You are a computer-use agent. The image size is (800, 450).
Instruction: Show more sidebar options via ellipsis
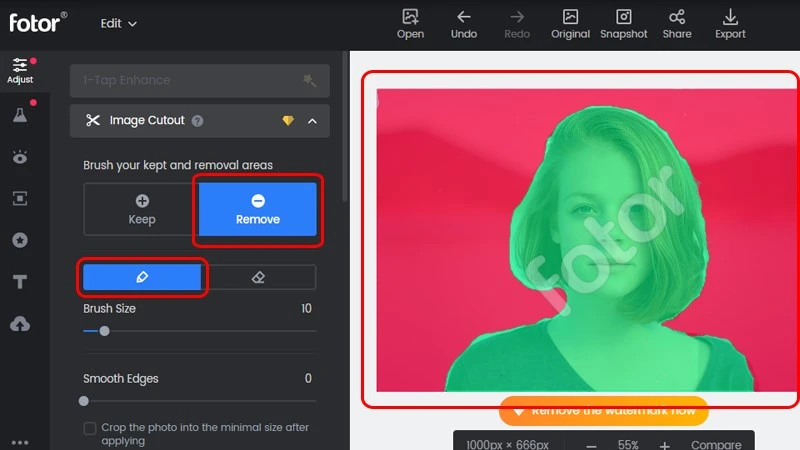click(19, 442)
